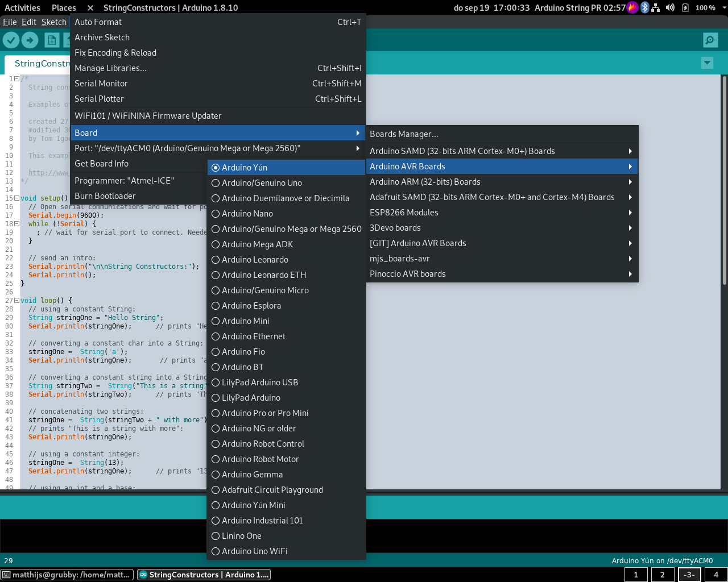Choose Arduino Gemma board
This screenshot has height=582, width=728.
pyautogui.click(x=286, y=475)
